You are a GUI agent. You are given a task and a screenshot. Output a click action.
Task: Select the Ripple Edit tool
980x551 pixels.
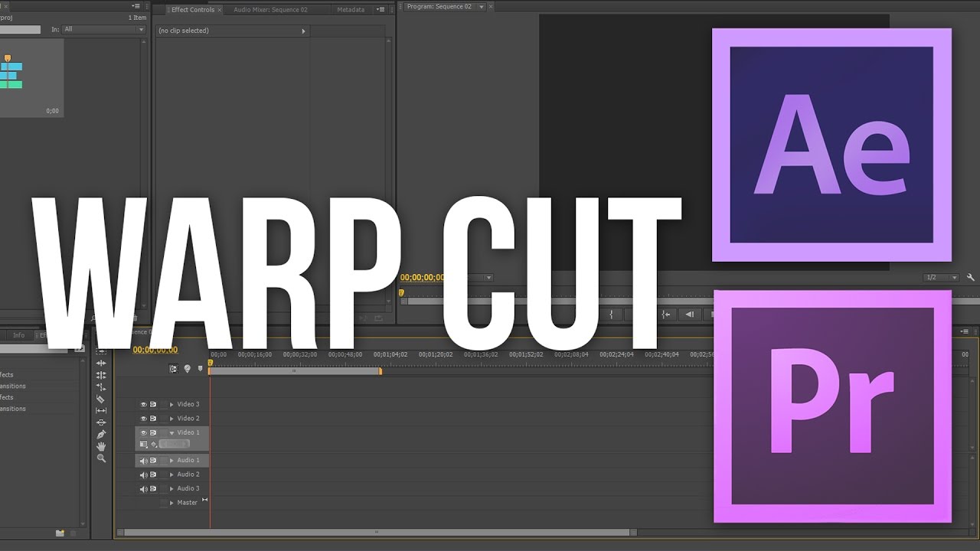tap(101, 363)
